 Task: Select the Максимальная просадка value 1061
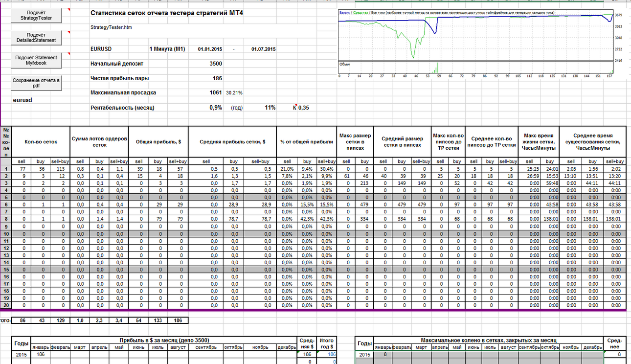pyautogui.click(x=216, y=92)
